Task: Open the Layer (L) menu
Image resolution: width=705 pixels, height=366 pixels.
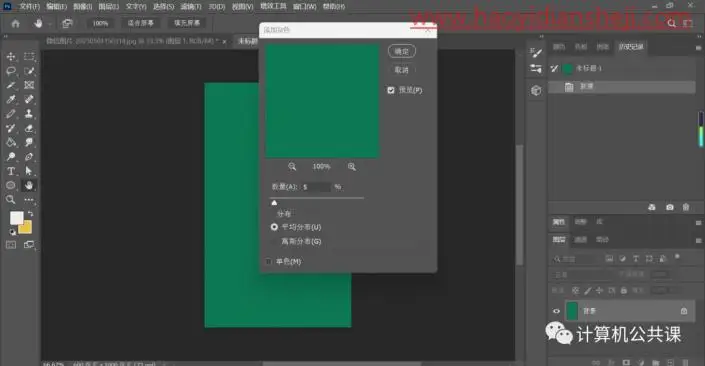Action: click(x=109, y=7)
